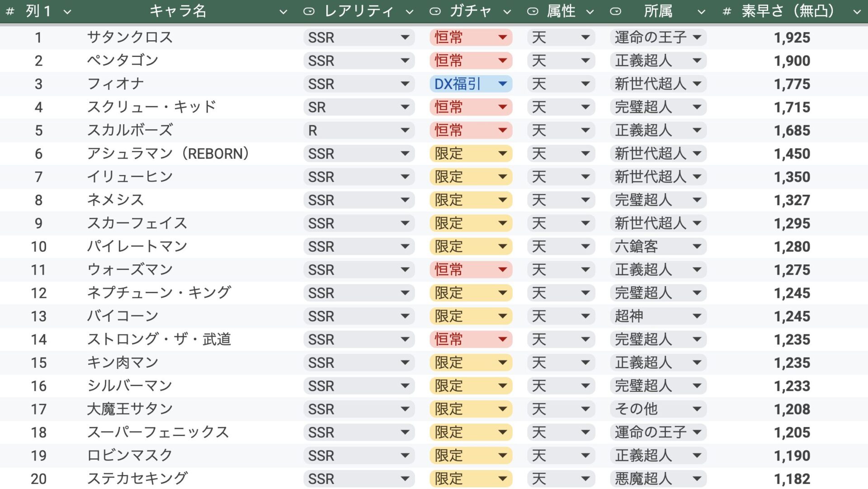Open the 天 attribute dropdown for ペンタゴン
The width and height of the screenshot is (868, 489).
pos(561,61)
